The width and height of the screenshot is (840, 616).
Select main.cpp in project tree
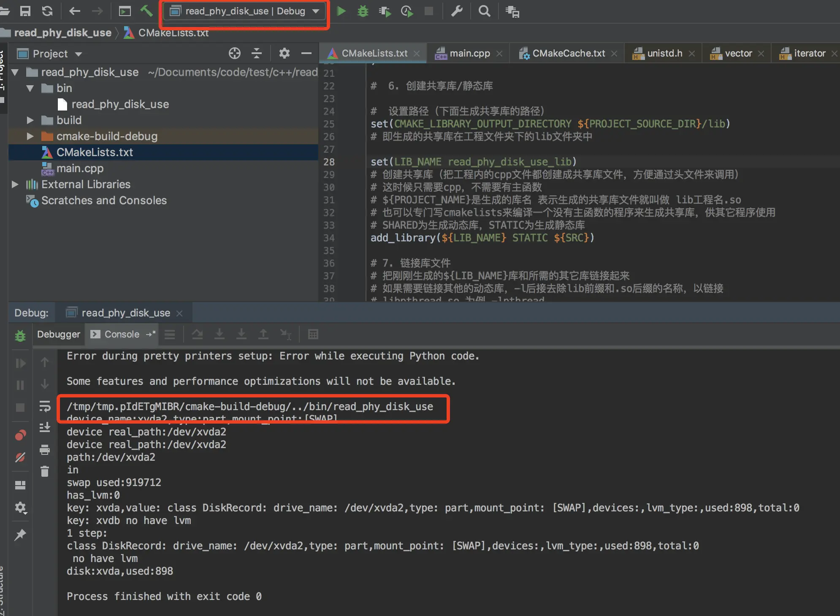pyautogui.click(x=80, y=168)
